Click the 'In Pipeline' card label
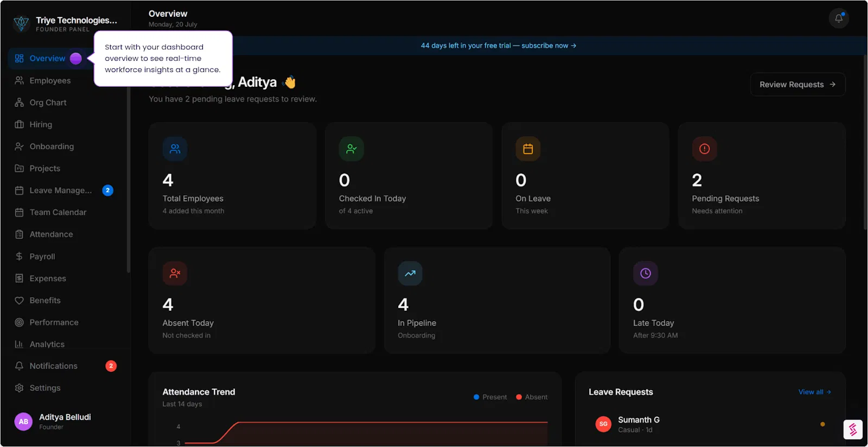Screen dimensions: 868x447 coord(417,323)
